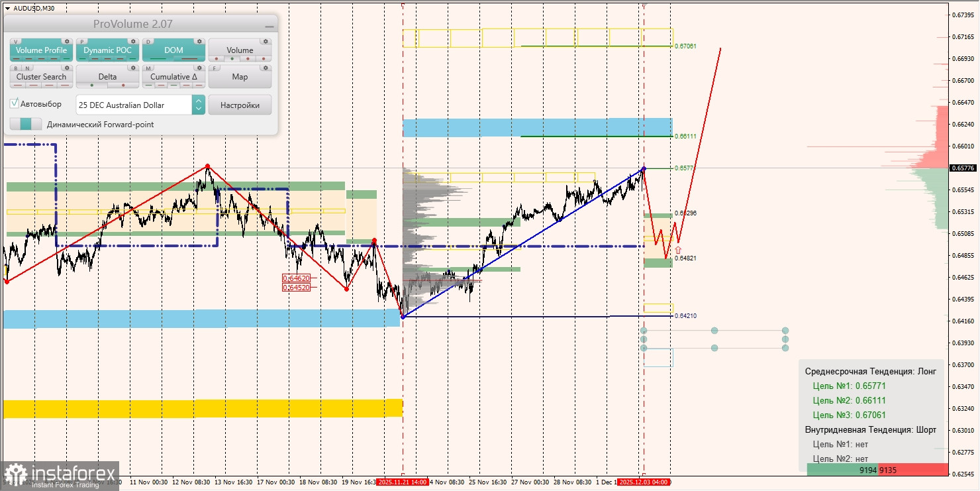Image resolution: width=980 pixels, height=491 pixels.
Task: Click the green dot indicator under Volume
Action: (232, 58)
